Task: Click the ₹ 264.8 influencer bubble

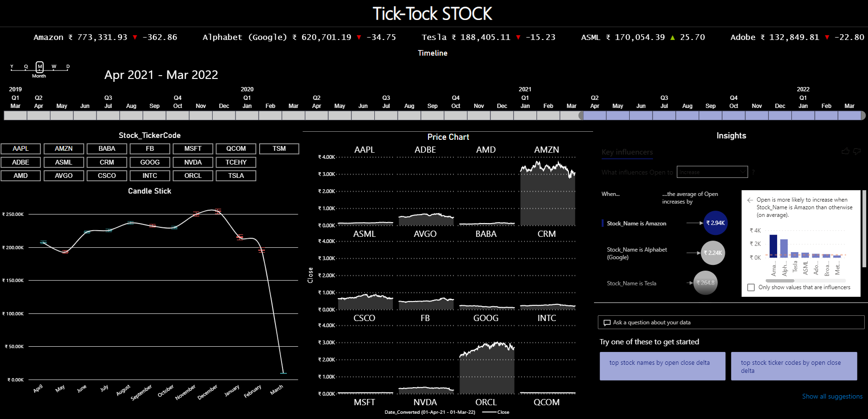Action: [x=705, y=283]
